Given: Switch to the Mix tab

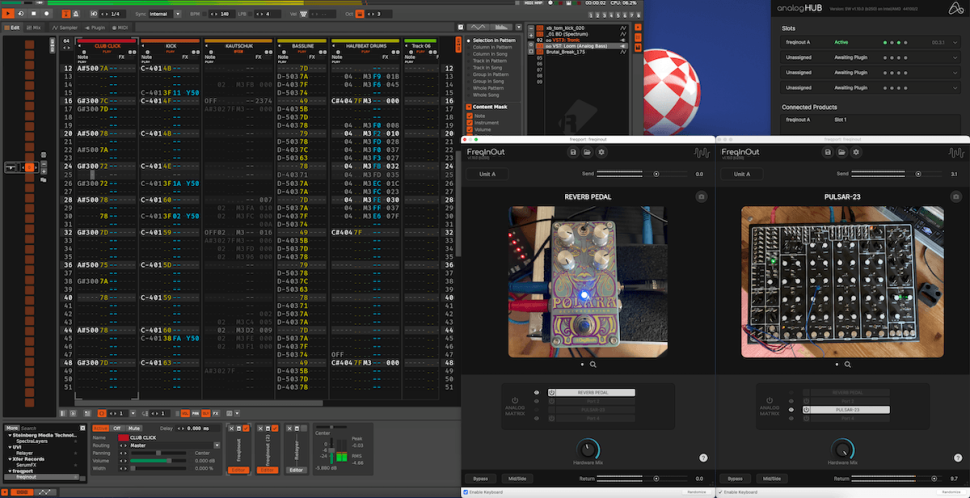Looking at the screenshot, I should (34, 28).
